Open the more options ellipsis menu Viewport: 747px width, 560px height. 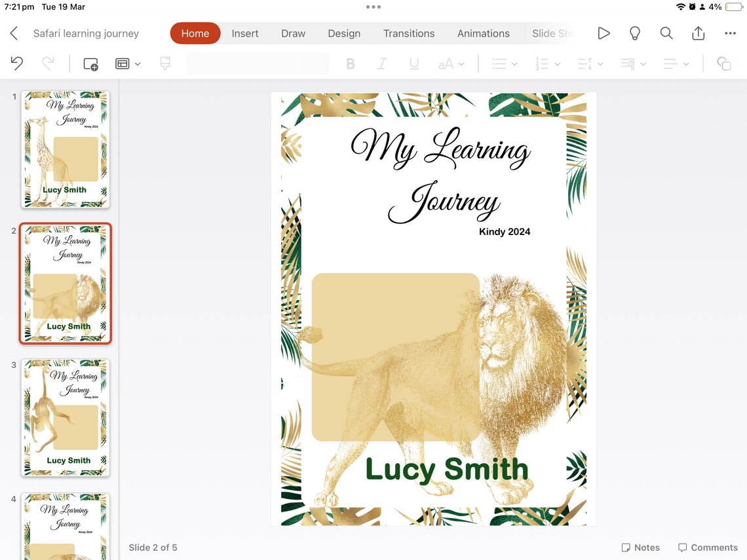(x=730, y=33)
